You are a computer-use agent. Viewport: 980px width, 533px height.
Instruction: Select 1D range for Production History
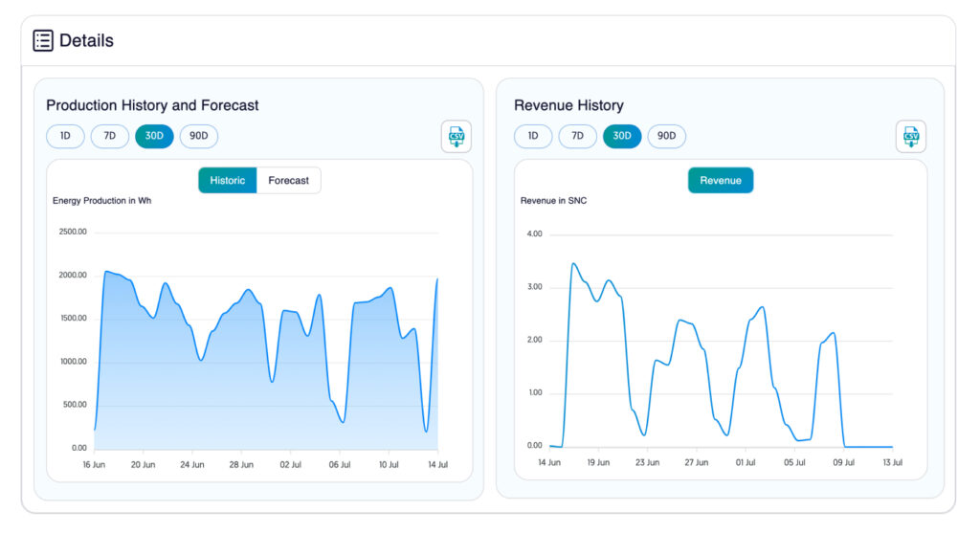click(65, 136)
